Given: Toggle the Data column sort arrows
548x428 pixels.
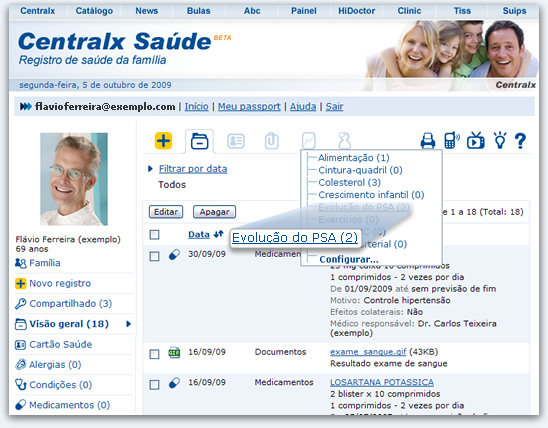Looking at the screenshot, I should tap(219, 234).
